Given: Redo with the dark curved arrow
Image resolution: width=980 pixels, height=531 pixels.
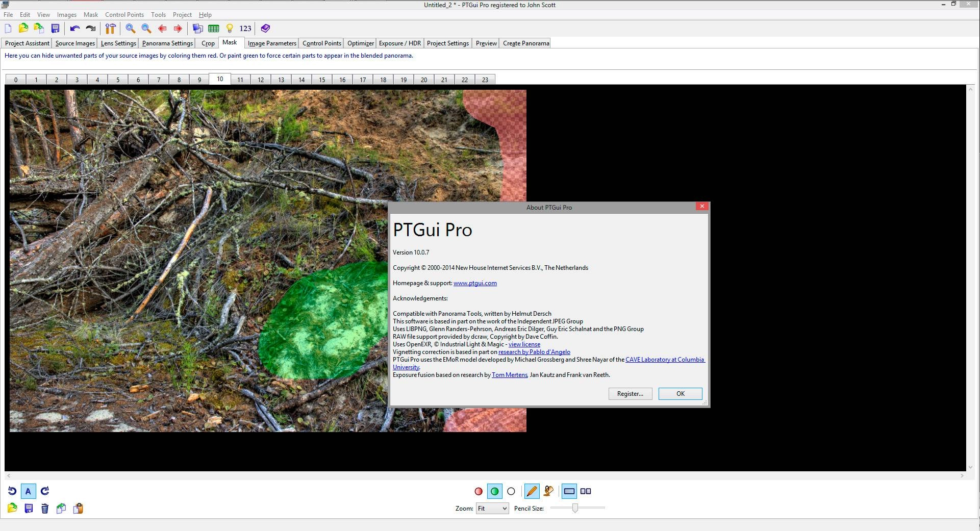Looking at the screenshot, I should coord(91,29).
